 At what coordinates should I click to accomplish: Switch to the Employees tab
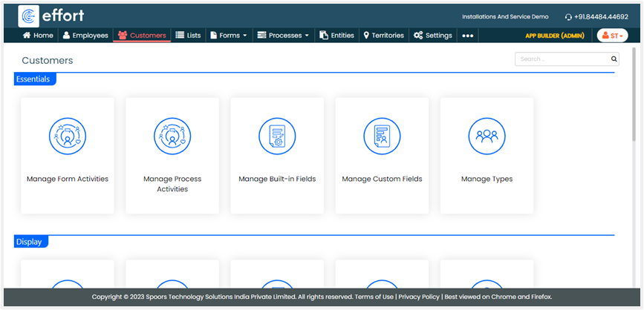coord(85,36)
